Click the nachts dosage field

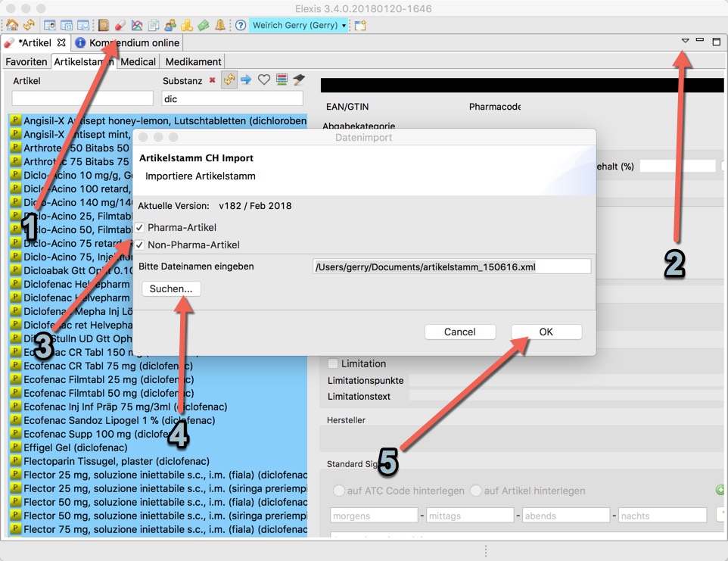pos(662,516)
